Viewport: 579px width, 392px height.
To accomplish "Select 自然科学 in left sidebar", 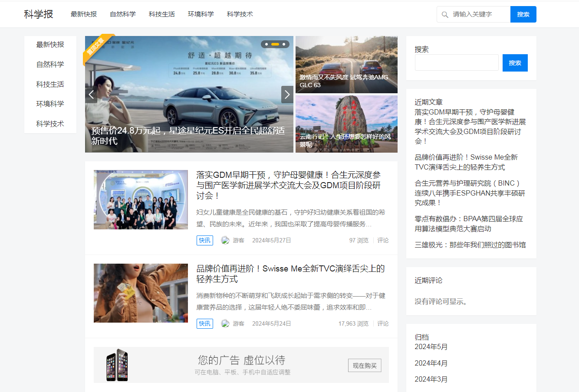I will (x=50, y=65).
